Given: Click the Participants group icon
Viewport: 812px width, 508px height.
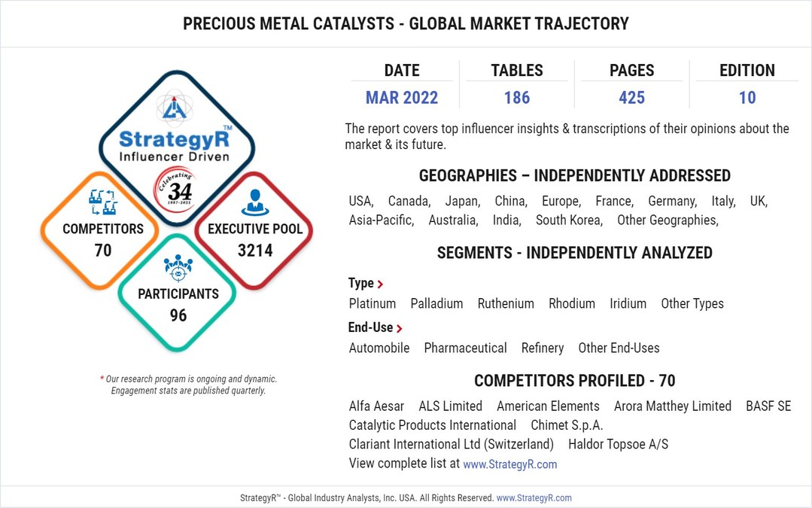Looking at the screenshot, I should click(178, 268).
